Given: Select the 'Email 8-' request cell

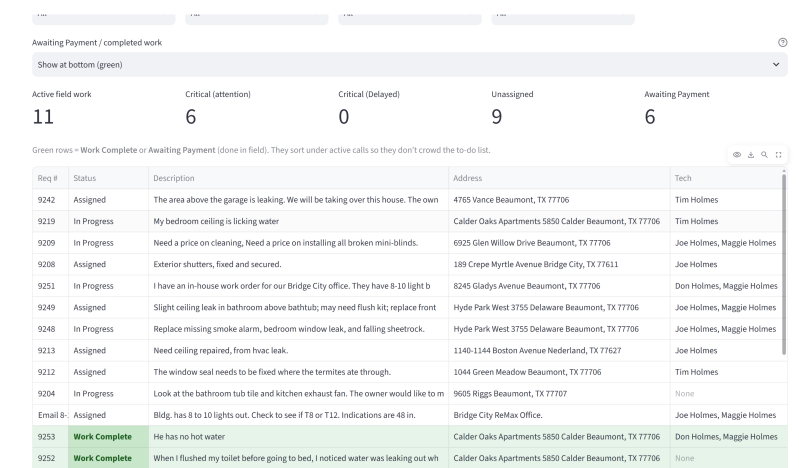Looking at the screenshot, I should (x=50, y=415).
